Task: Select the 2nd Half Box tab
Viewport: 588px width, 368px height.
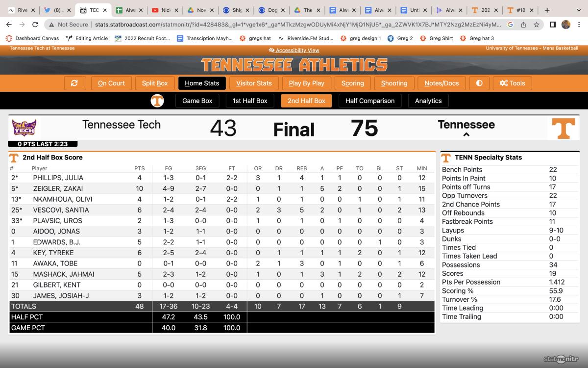Action: [x=306, y=101]
